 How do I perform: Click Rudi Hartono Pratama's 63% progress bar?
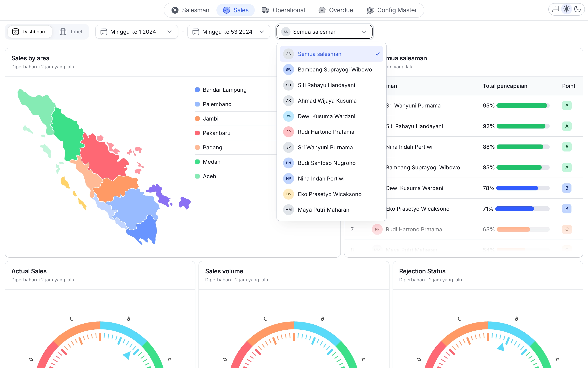(x=523, y=230)
